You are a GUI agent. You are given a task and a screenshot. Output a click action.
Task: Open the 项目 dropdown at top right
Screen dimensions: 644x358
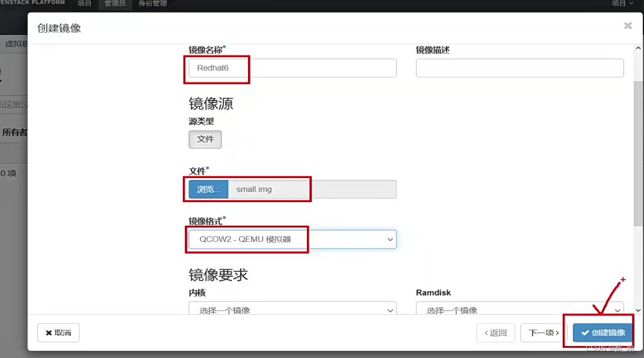(x=622, y=4)
